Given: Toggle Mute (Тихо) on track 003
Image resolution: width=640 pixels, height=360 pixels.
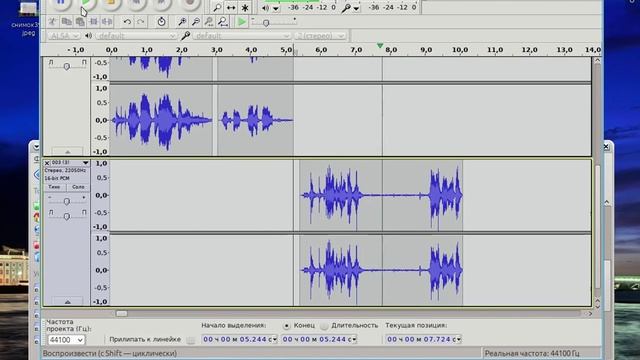Looking at the screenshot, I should [x=54, y=187].
